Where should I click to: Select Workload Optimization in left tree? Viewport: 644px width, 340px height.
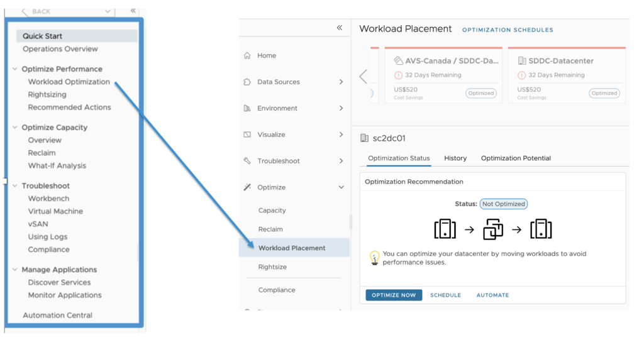coord(69,82)
